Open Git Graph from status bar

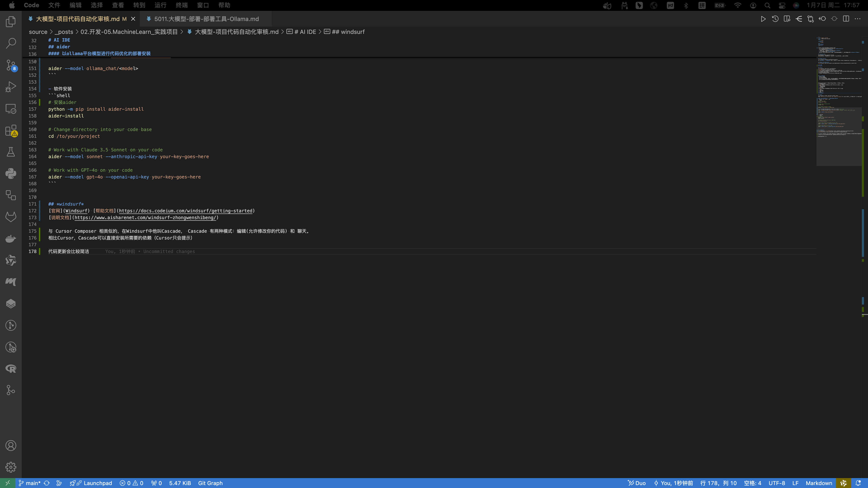210,483
